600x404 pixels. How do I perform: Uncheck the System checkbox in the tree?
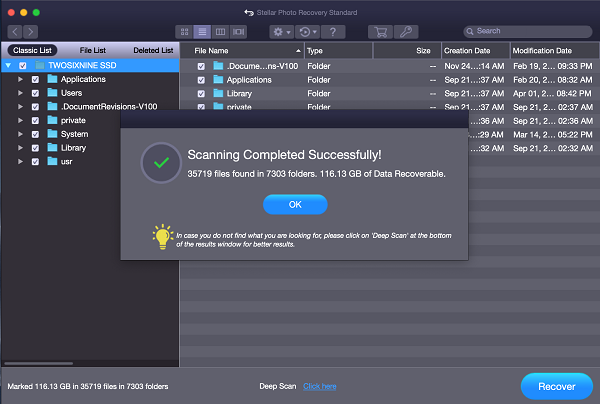pyautogui.click(x=35, y=134)
